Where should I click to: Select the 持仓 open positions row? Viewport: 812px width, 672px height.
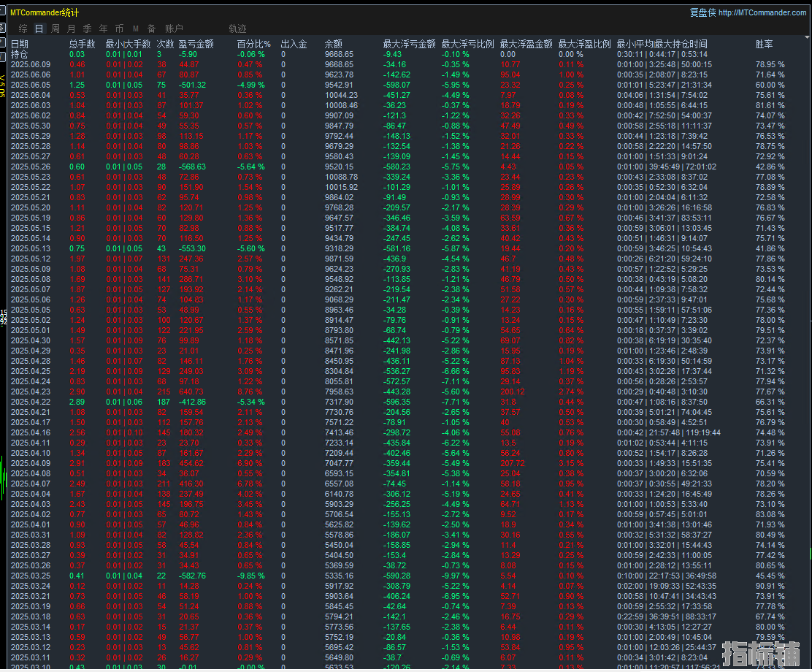[398, 54]
